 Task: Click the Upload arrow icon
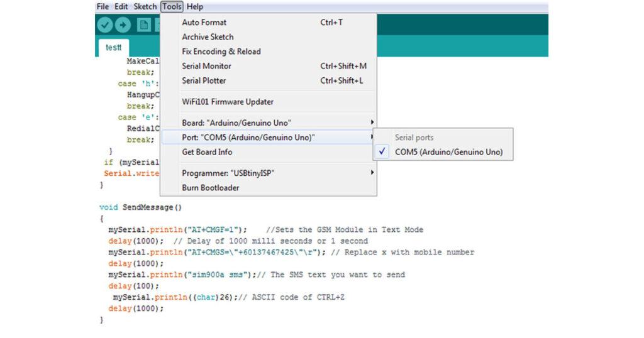pyautogui.click(x=122, y=25)
